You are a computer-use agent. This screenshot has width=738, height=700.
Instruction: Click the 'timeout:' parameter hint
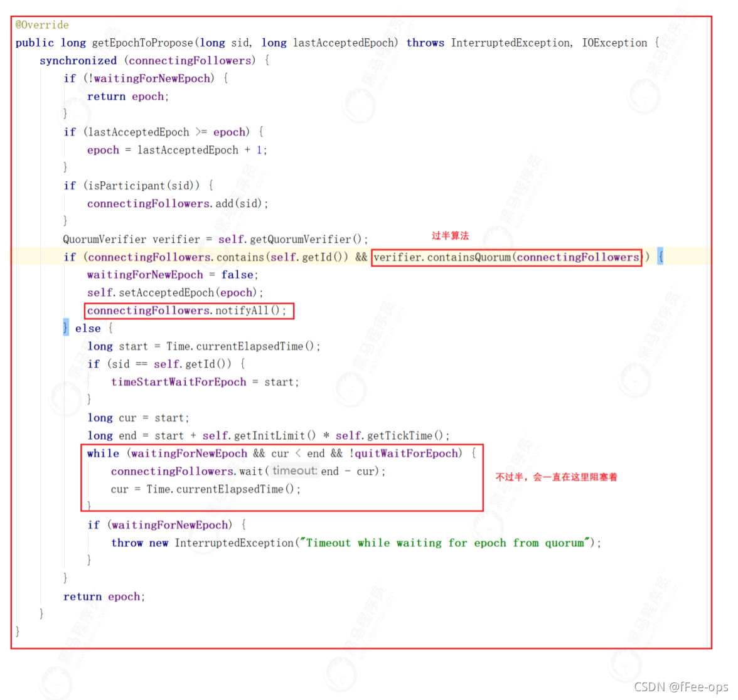(295, 471)
